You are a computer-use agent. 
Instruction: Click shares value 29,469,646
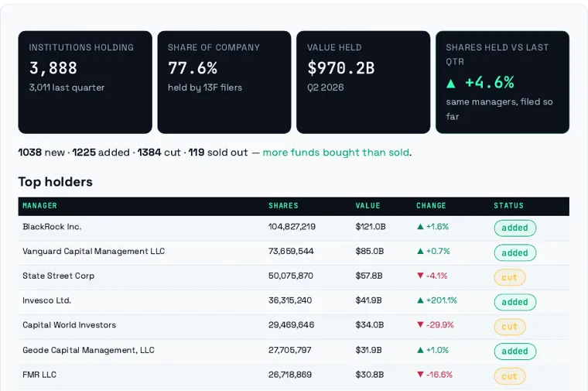point(292,325)
